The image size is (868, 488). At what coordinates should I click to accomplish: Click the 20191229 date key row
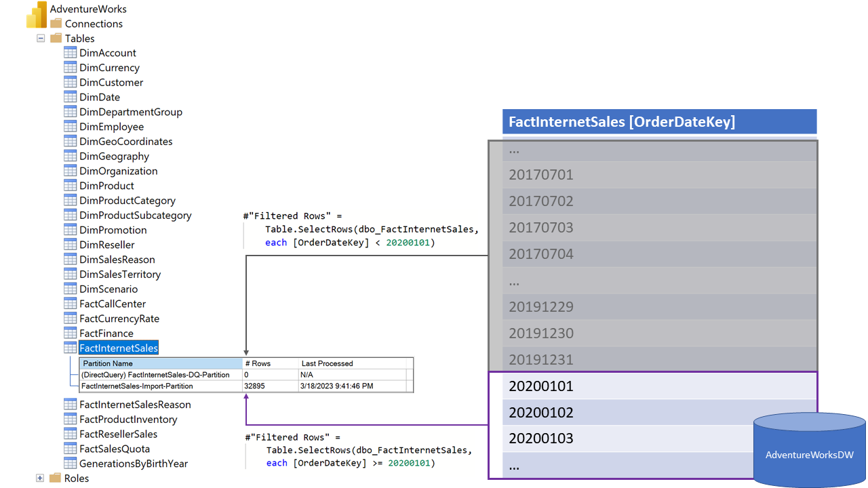pyautogui.click(x=659, y=307)
